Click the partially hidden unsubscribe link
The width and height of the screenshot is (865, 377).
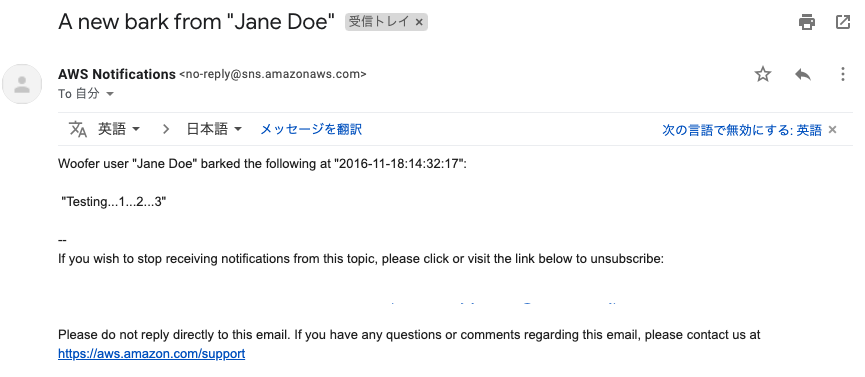503,303
